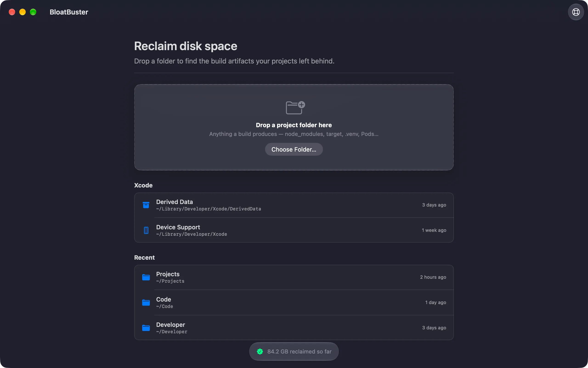This screenshot has height=368, width=588.
Task: Click the Derived Data archive box icon
Action: click(x=146, y=205)
